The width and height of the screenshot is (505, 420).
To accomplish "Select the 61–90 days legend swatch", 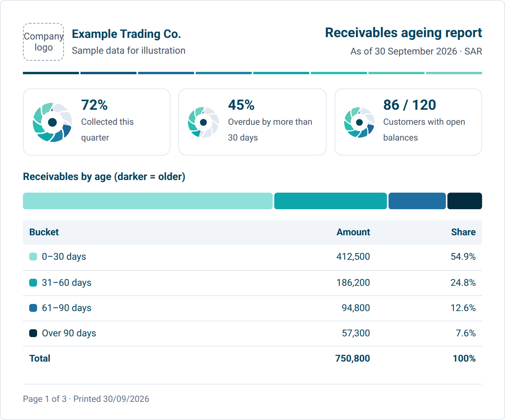I will (33, 308).
